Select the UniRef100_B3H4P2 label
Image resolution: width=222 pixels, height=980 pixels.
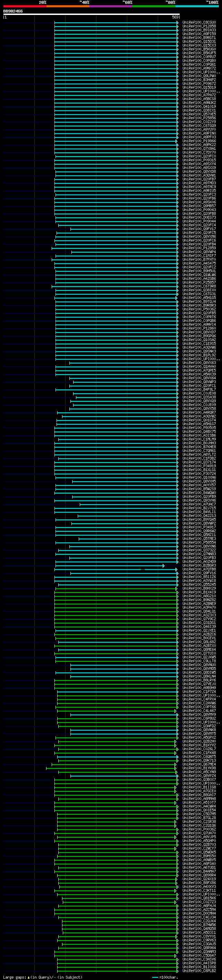[x=199, y=80]
